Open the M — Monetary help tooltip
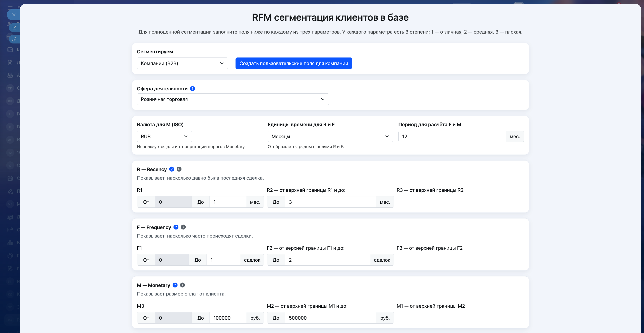 pyautogui.click(x=175, y=285)
